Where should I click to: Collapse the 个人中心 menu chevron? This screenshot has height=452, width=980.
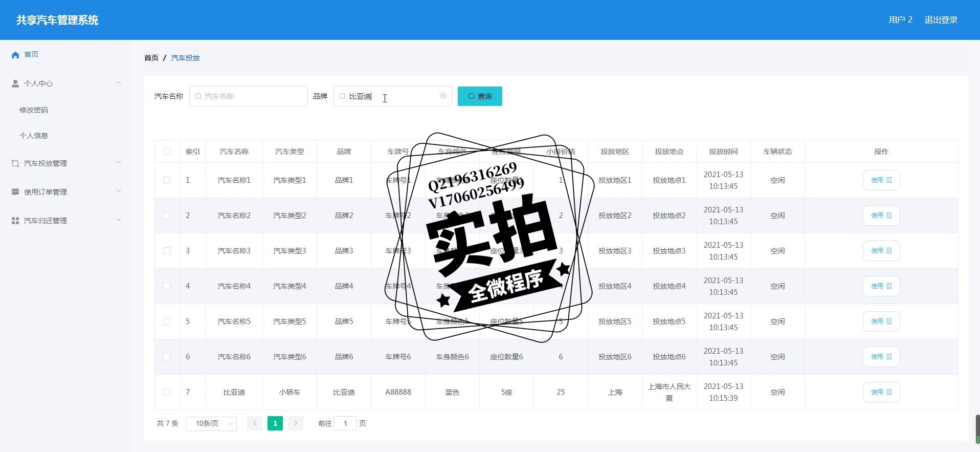pyautogui.click(x=119, y=83)
